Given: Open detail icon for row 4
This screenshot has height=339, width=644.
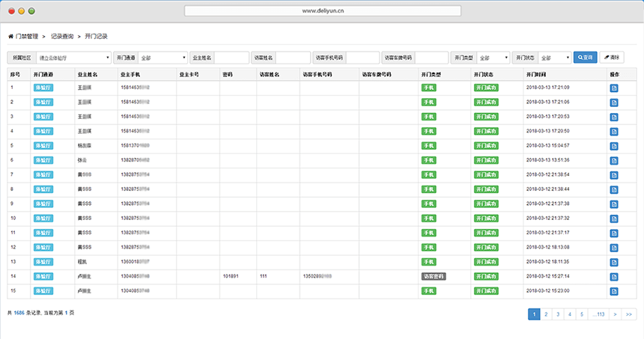Looking at the screenshot, I should coord(614,132).
